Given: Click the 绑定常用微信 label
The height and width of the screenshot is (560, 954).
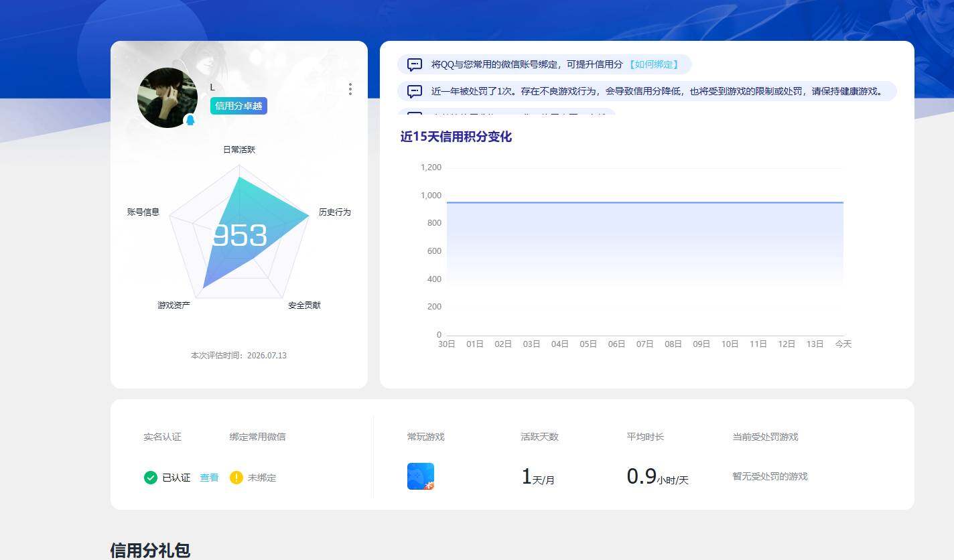Looking at the screenshot, I should pos(257,437).
